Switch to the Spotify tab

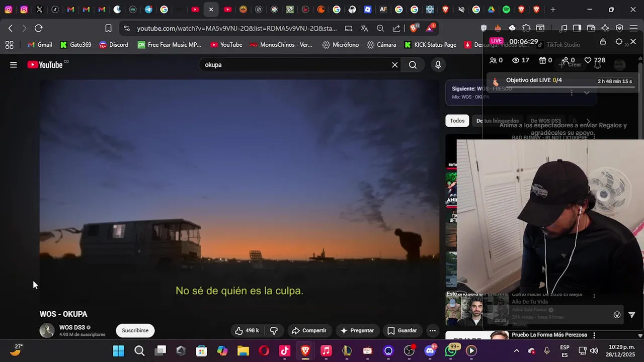point(506,10)
